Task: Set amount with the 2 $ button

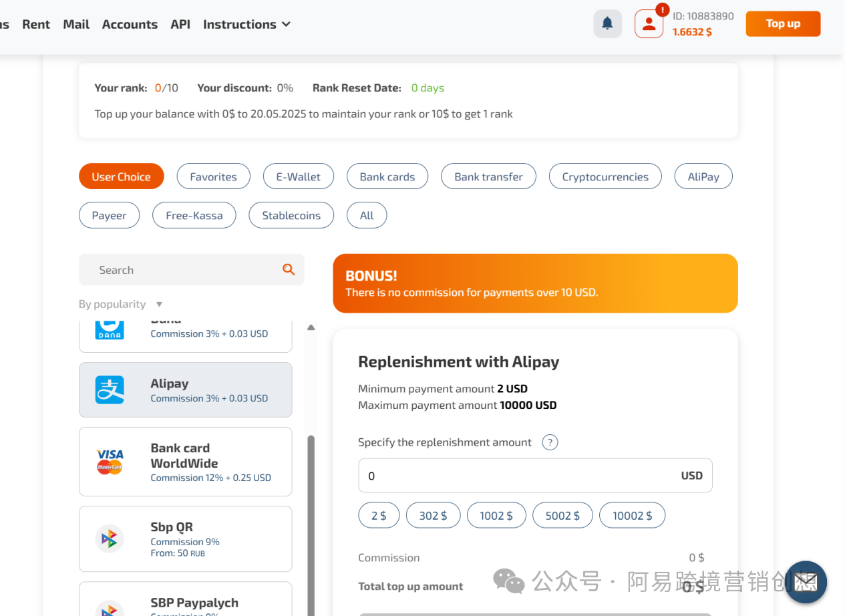Action: (379, 515)
